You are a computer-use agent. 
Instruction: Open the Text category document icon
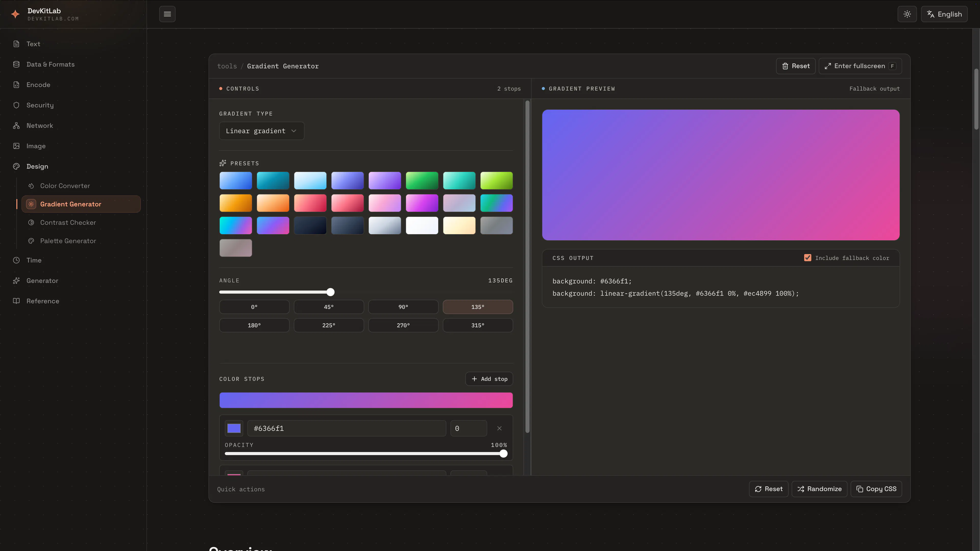click(x=16, y=44)
